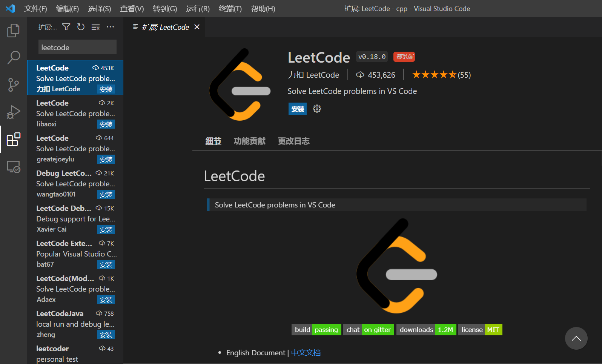Screen dimensions: 602x364
Task: Select LeetCode Exte... extension row title
Action: point(64,243)
